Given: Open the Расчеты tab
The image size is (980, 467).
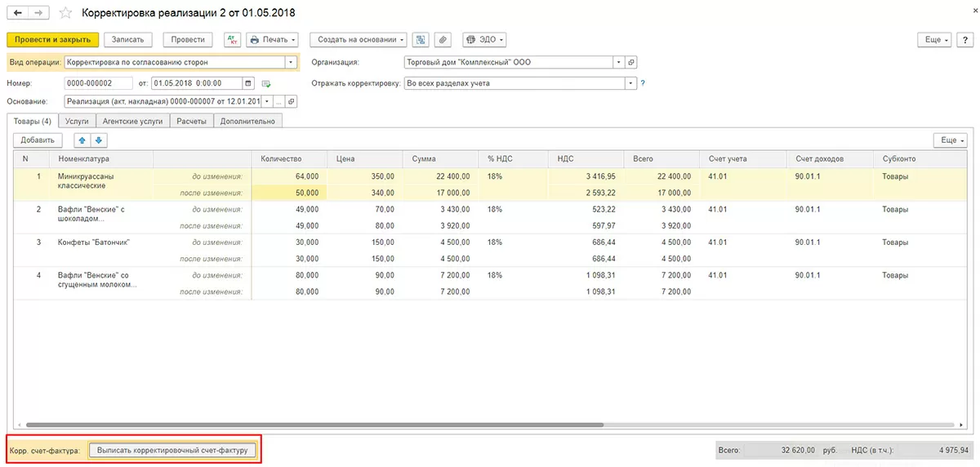Looking at the screenshot, I should pyautogui.click(x=192, y=121).
